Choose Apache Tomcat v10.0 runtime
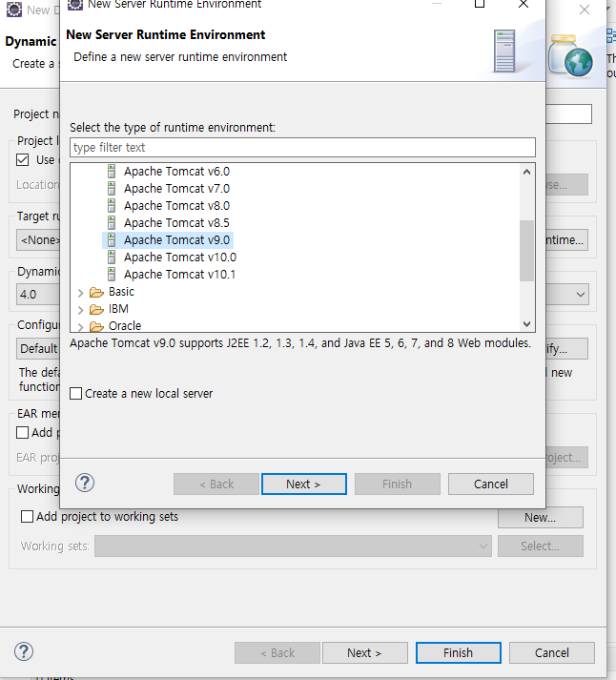This screenshot has width=616, height=680. pyautogui.click(x=180, y=258)
